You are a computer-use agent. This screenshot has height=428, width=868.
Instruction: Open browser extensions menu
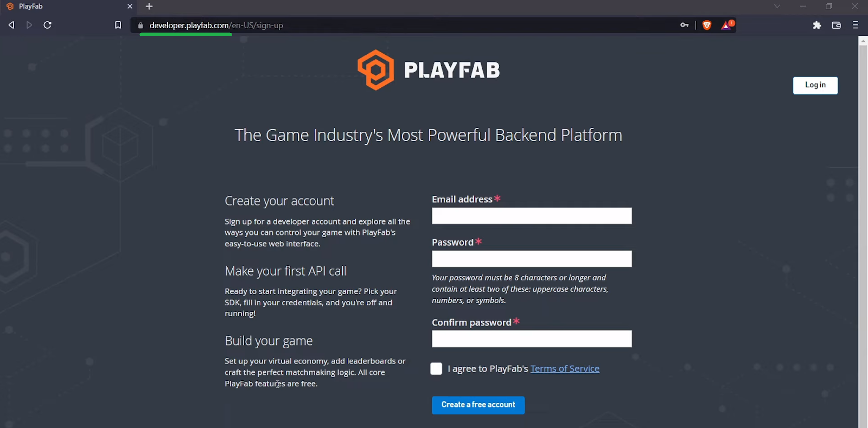(817, 25)
